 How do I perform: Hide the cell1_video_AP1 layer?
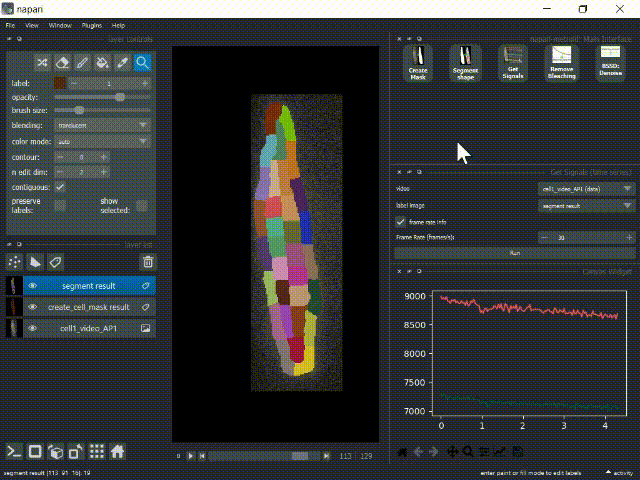pos(33,328)
